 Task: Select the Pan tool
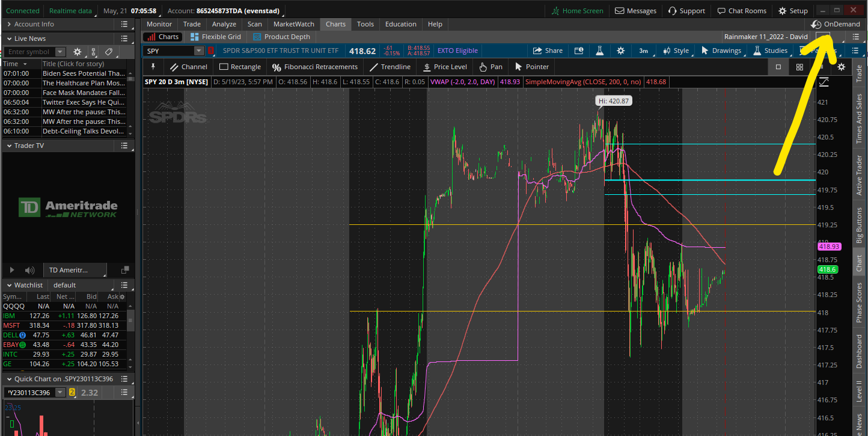(491, 67)
